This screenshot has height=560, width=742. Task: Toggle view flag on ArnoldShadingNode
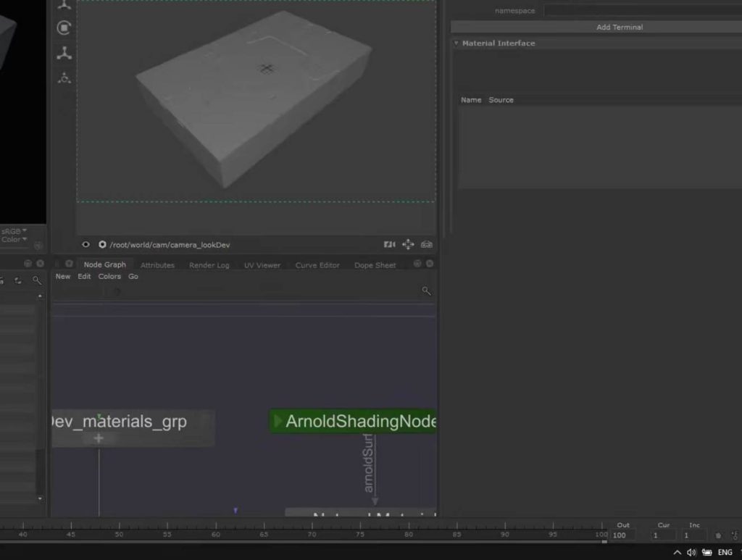(278, 421)
